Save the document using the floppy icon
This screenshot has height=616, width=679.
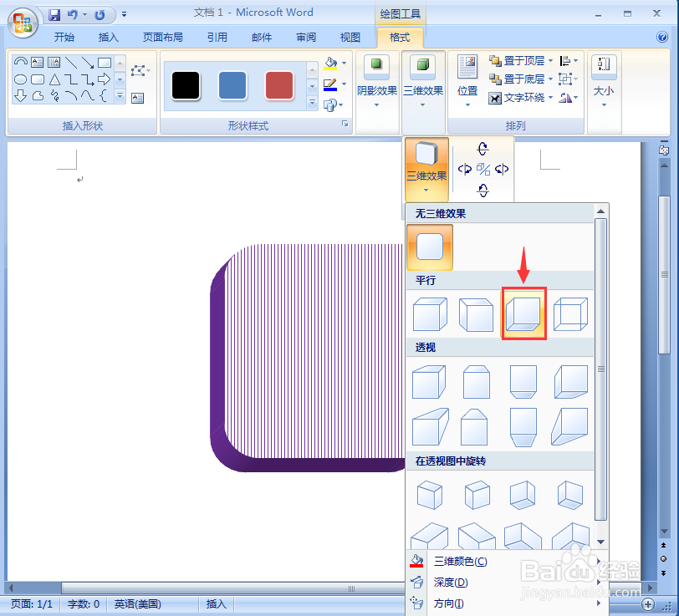tap(54, 15)
